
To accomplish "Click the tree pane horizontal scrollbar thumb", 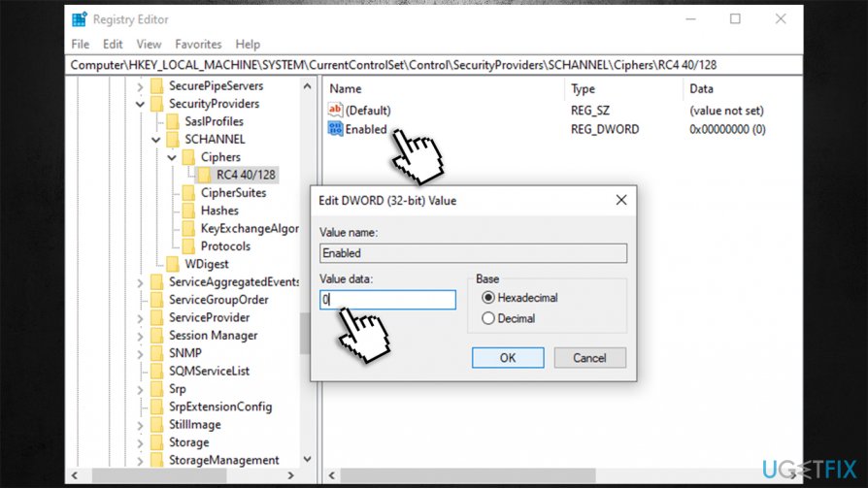I will (159, 475).
